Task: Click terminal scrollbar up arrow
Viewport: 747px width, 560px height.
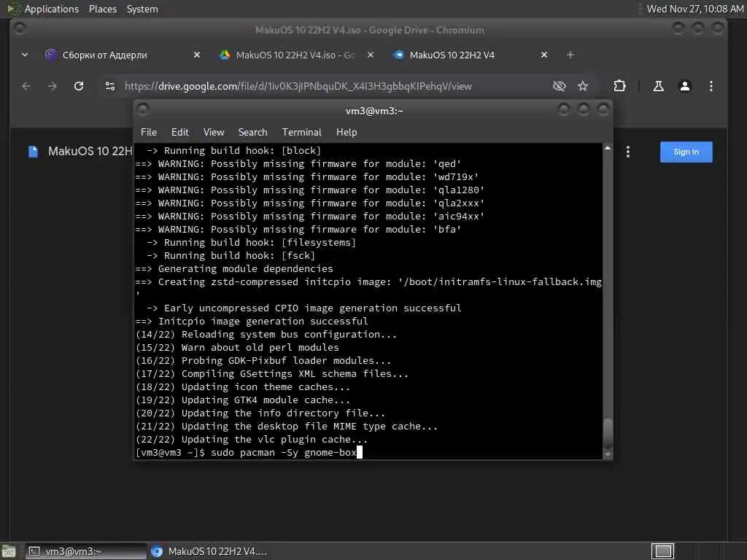Action: [608, 148]
